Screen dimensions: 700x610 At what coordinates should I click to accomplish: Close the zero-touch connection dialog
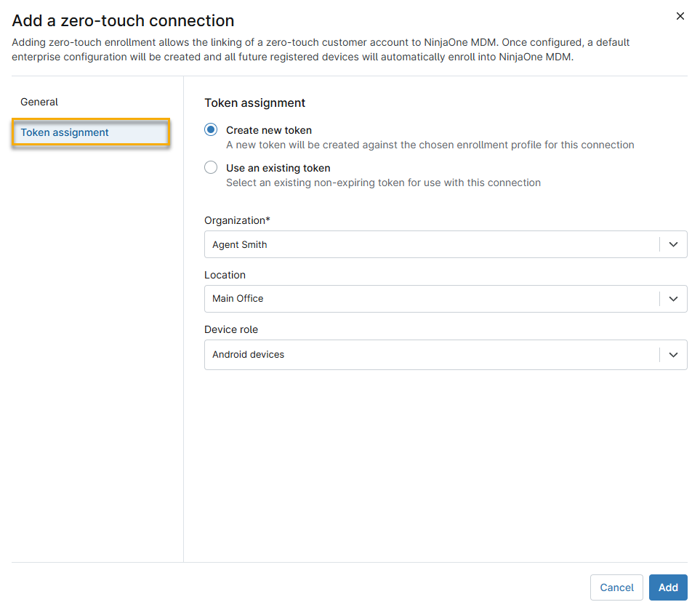click(x=680, y=16)
